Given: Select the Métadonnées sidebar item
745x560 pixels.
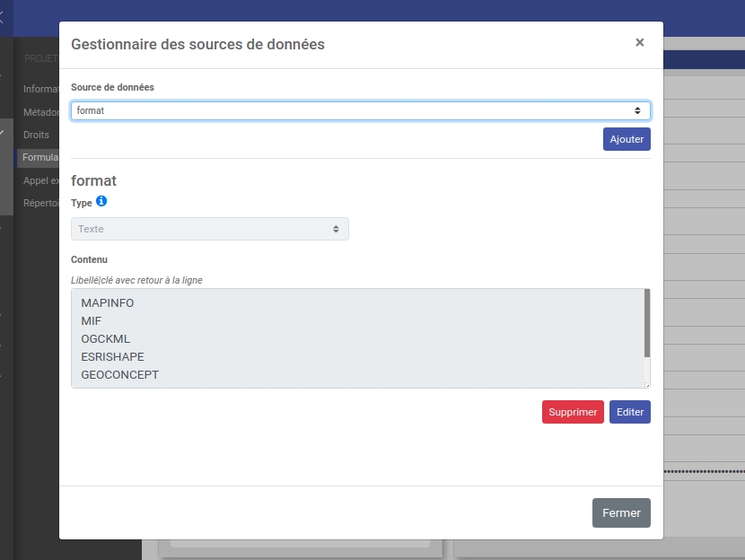Looking at the screenshot, I should pyautogui.click(x=40, y=112).
